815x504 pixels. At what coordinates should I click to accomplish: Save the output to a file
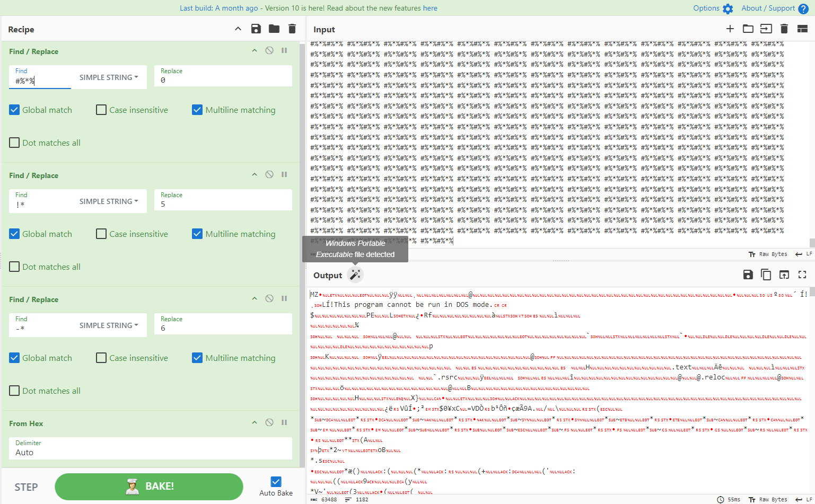pyautogui.click(x=748, y=275)
